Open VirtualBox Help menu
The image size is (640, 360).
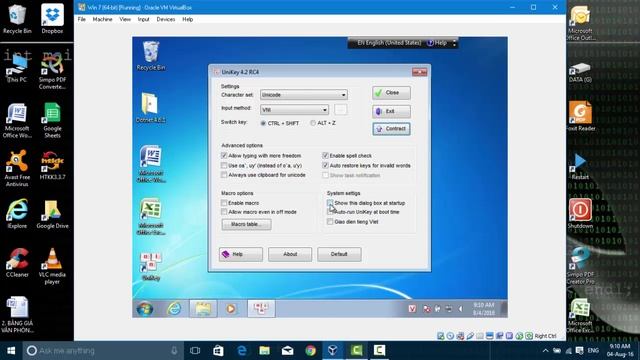(187, 19)
